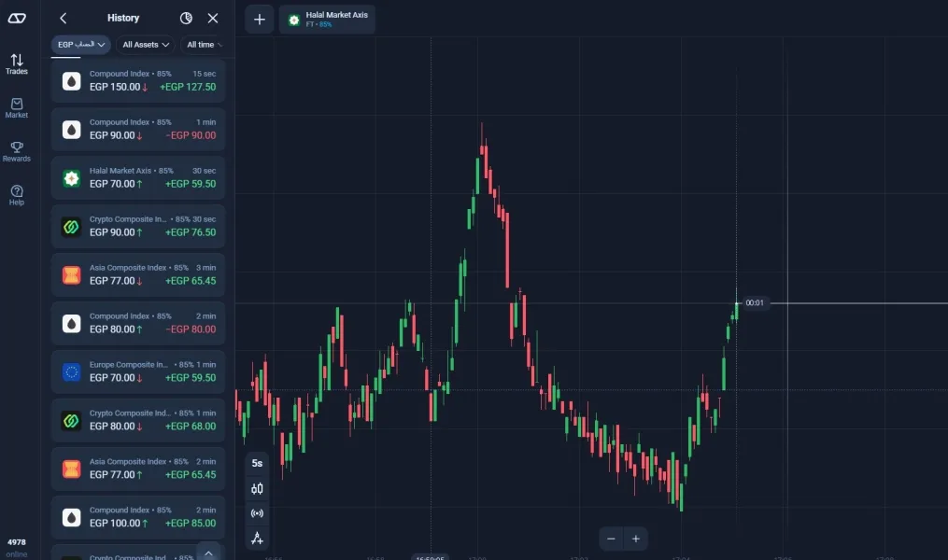
Task: Add a new asset tab with plus
Action: [260, 20]
